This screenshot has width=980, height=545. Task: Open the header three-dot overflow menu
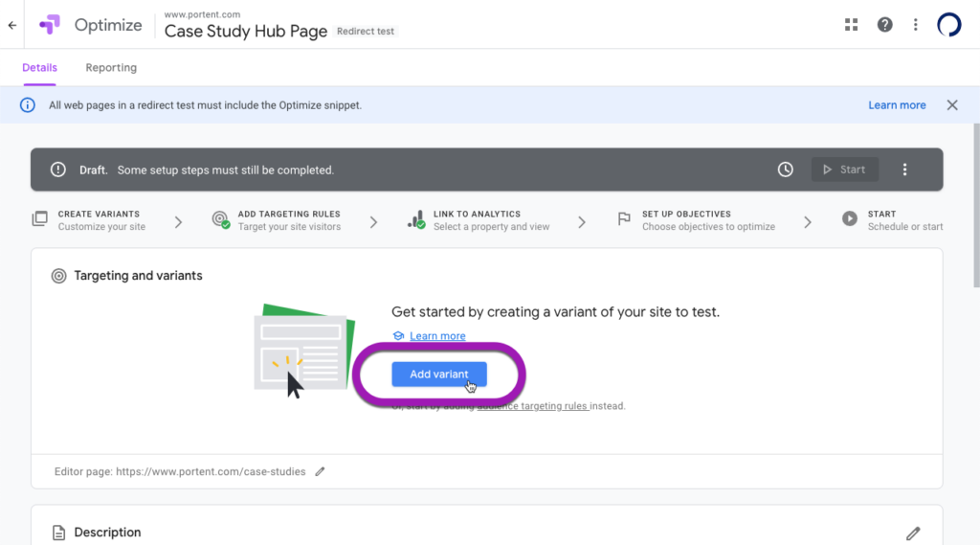(x=916, y=25)
